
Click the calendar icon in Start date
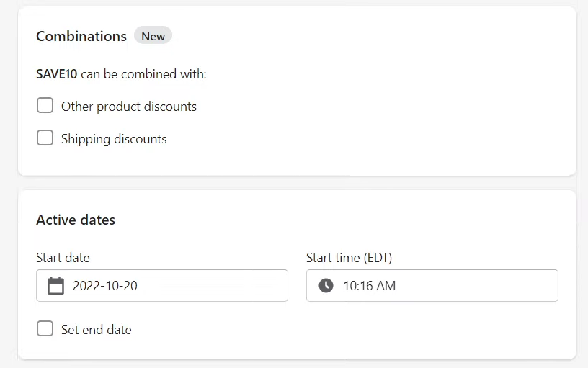click(56, 286)
